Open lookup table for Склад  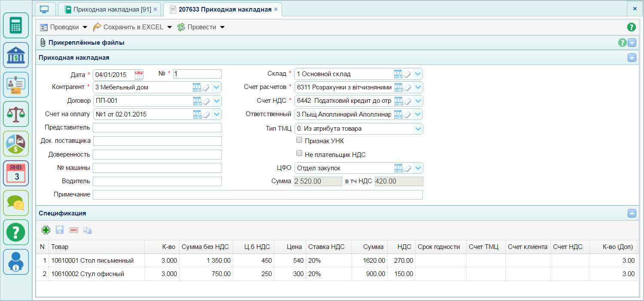click(398, 74)
